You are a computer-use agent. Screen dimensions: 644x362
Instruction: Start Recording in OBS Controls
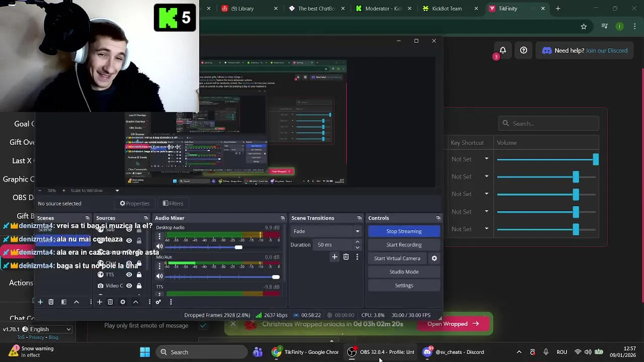pos(404,245)
